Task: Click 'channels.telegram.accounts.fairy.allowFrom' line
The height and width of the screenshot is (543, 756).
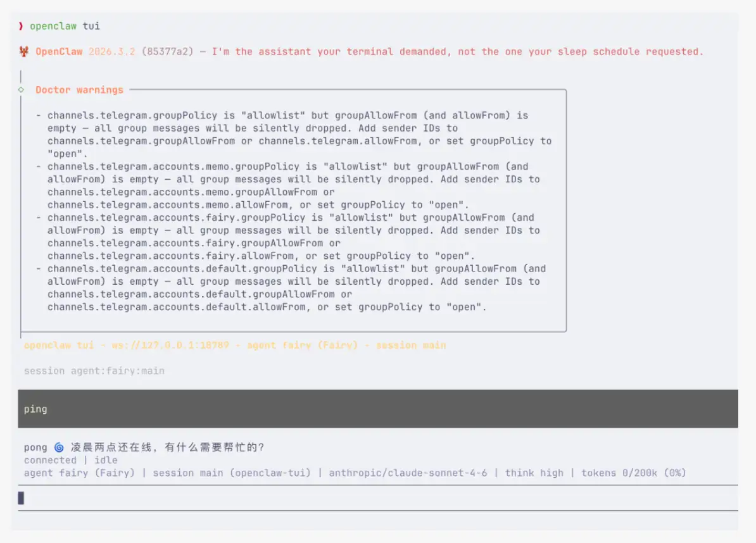Action: [x=261, y=256]
